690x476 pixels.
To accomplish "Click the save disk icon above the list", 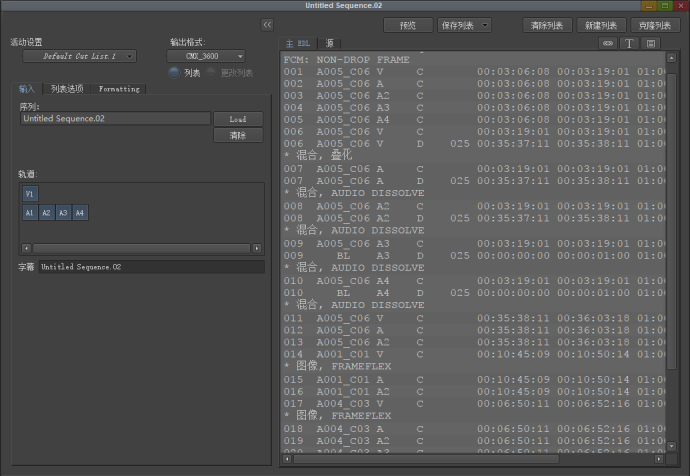I will (x=651, y=44).
